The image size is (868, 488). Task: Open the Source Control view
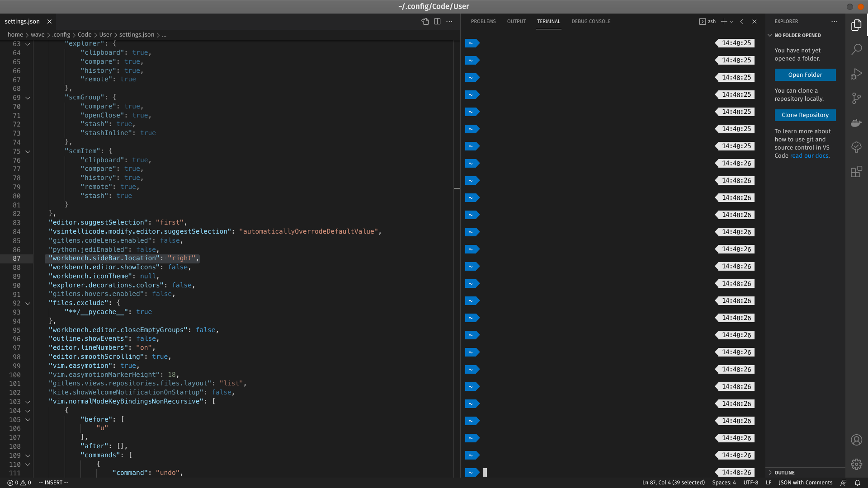coord(856,98)
